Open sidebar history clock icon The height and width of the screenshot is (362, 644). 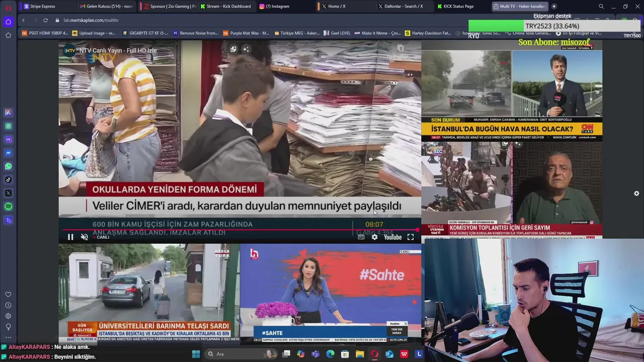pyautogui.click(x=8, y=305)
